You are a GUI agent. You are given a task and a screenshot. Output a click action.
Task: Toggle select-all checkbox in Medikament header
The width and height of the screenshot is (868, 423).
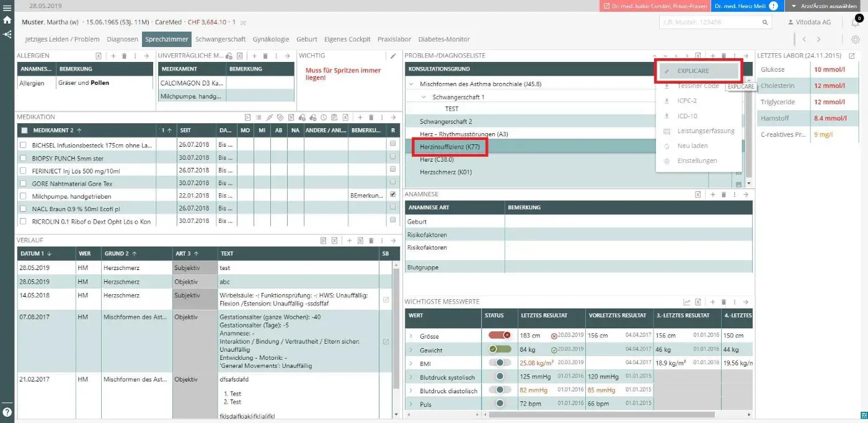click(24, 130)
